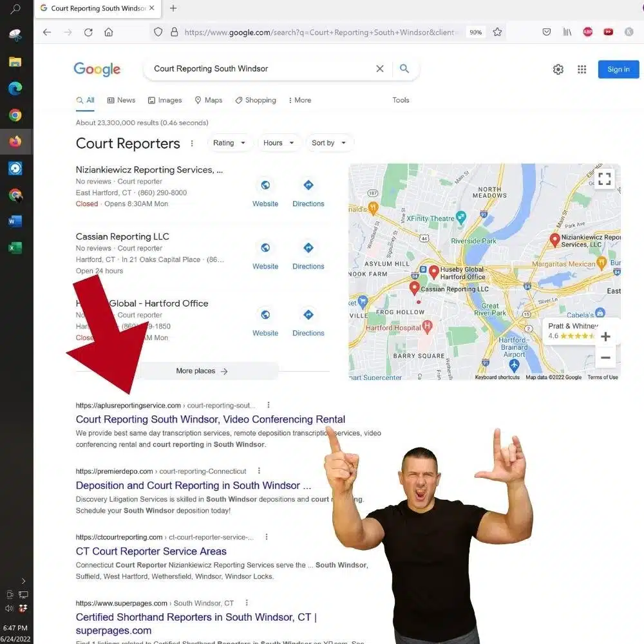
Task: Switch to the Shopping tab
Action: tap(256, 100)
